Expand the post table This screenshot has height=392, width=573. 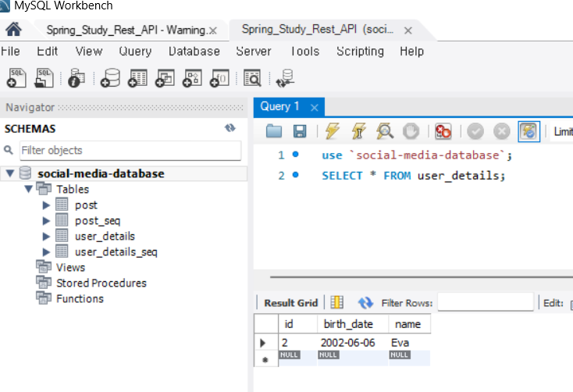[46, 205]
